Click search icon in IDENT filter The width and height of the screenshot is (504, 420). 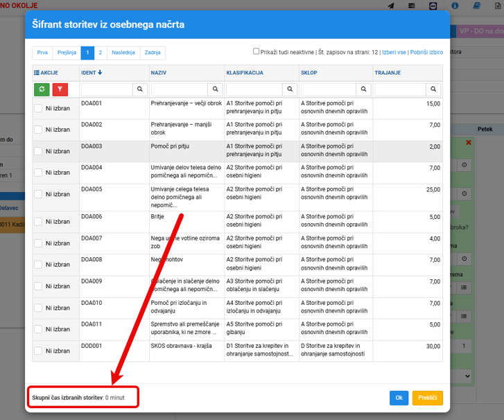pos(140,89)
